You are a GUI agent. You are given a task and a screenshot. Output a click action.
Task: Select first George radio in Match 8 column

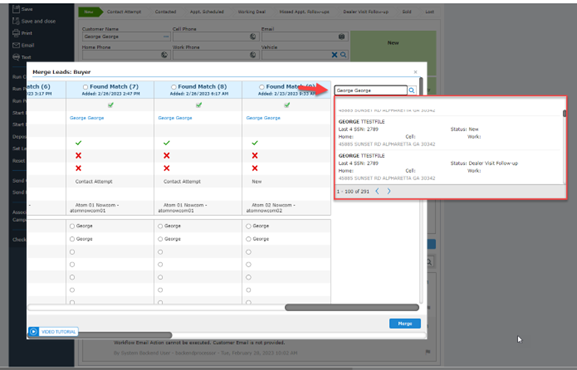160,226
